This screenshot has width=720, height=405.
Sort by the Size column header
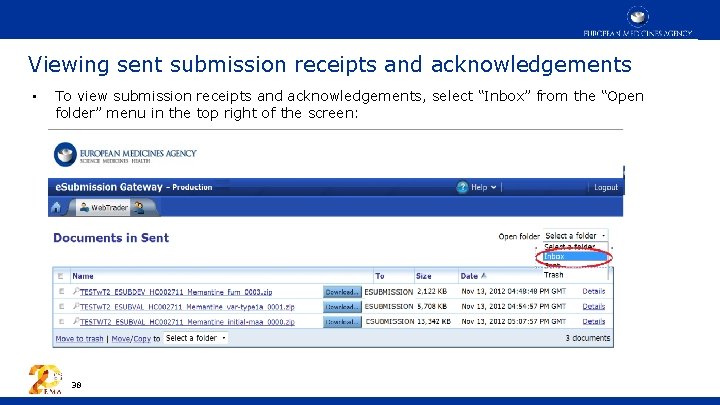coord(423,276)
